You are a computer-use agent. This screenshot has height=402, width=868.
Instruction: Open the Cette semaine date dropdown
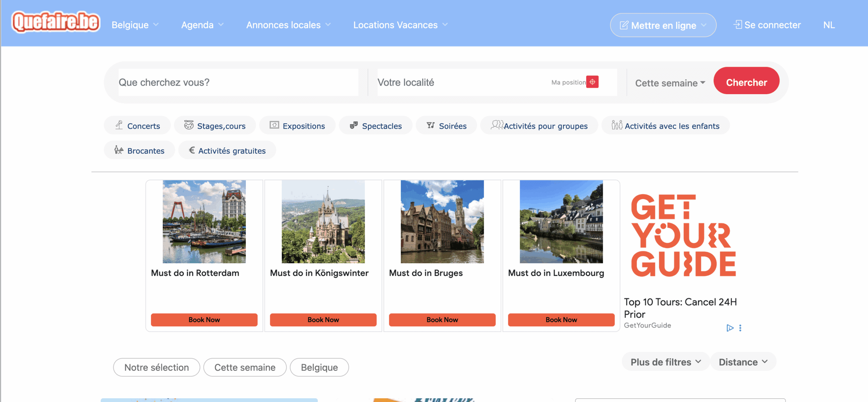pos(670,83)
